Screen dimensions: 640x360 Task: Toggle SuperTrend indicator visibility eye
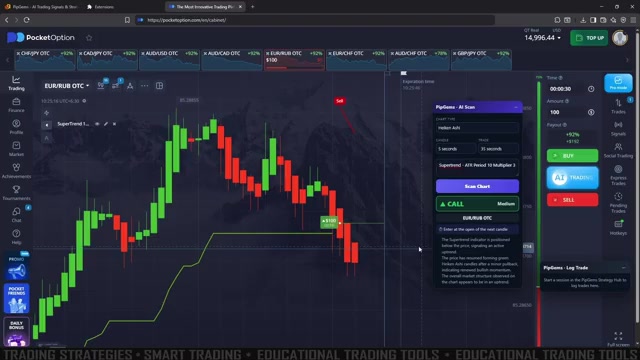pos(97,124)
